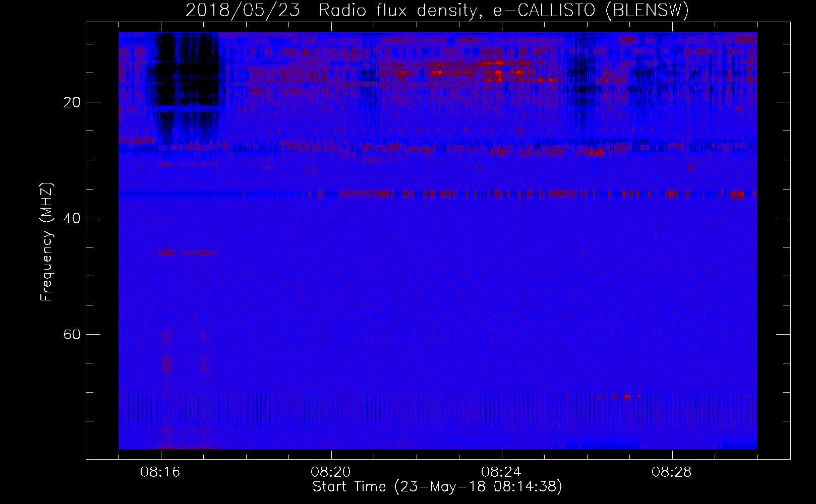Click the red streak at about 46 MHz near 08:16
This screenshot has height=504, width=816.
[x=188, y=252]
